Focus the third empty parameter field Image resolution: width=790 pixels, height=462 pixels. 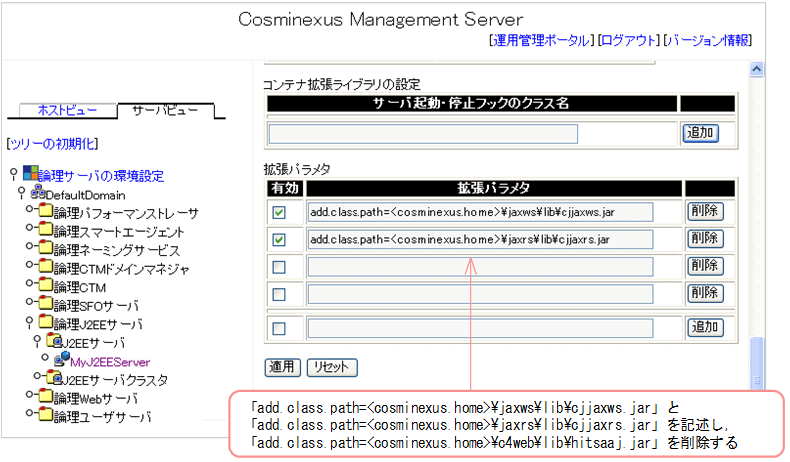coord(480,267)
